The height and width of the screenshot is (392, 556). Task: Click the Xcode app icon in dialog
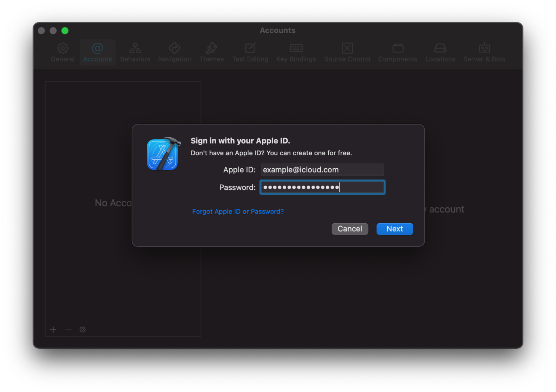(x=163, y=155)
